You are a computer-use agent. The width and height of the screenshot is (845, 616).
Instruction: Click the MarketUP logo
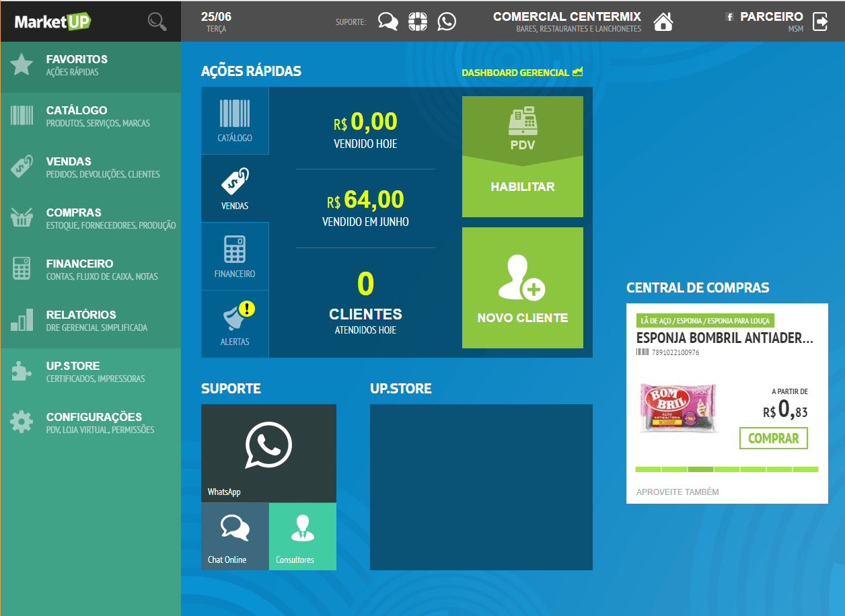tap(53, 22)
